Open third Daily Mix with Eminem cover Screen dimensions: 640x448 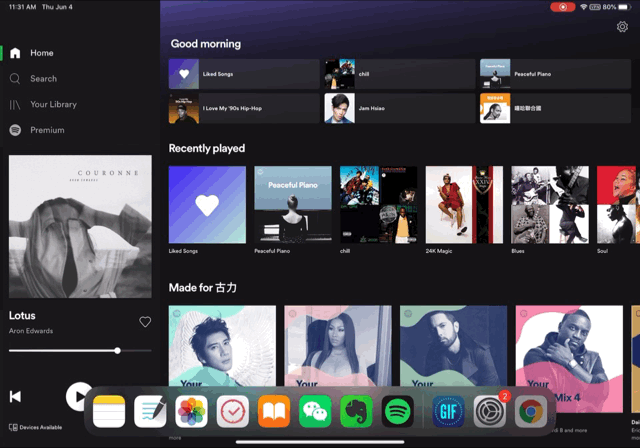(453, 346)
